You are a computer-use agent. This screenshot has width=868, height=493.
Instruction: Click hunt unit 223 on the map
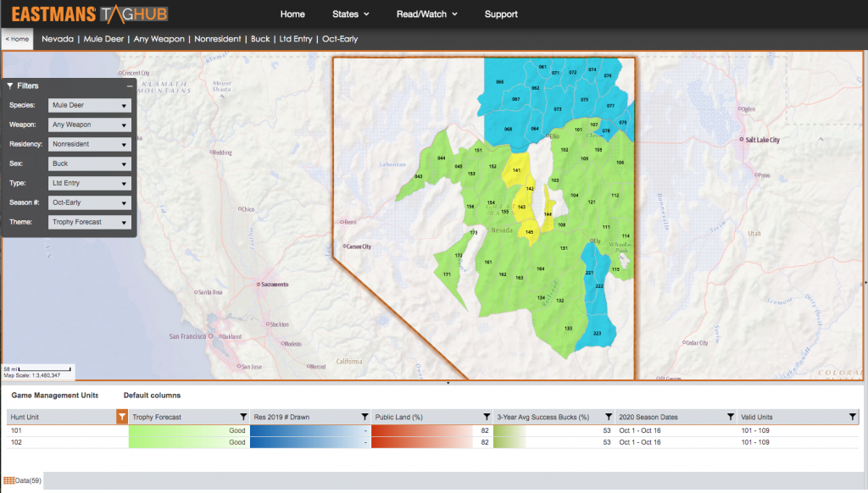(x=597, y=333)
